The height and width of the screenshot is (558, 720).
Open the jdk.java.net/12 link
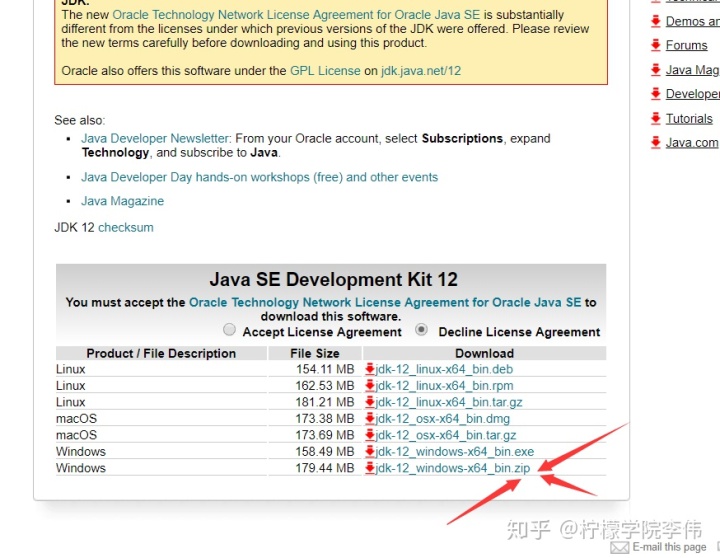click(x=421, y=71)
